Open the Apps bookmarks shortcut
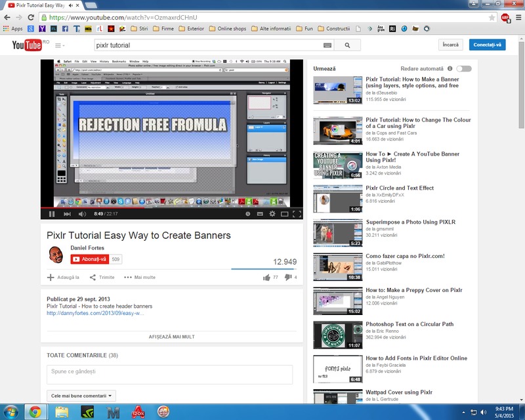This screenshot has height=420, width=525. 12,29
